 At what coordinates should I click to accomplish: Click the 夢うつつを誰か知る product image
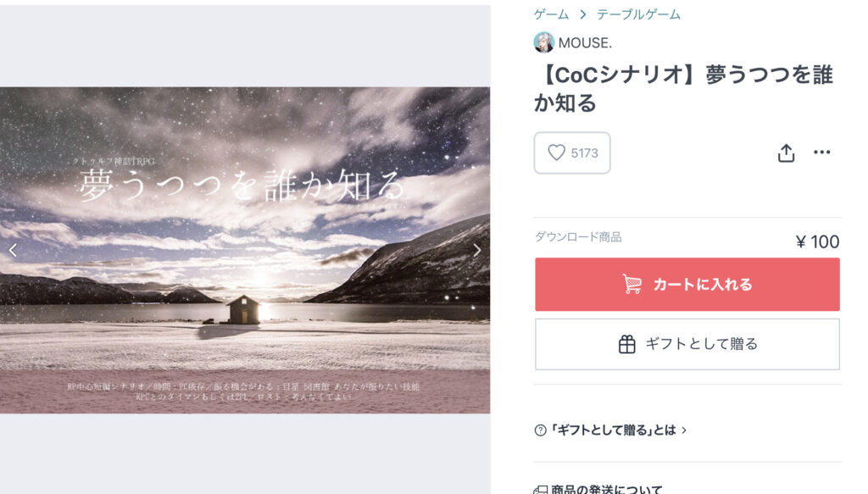click(x=245, y=250)
